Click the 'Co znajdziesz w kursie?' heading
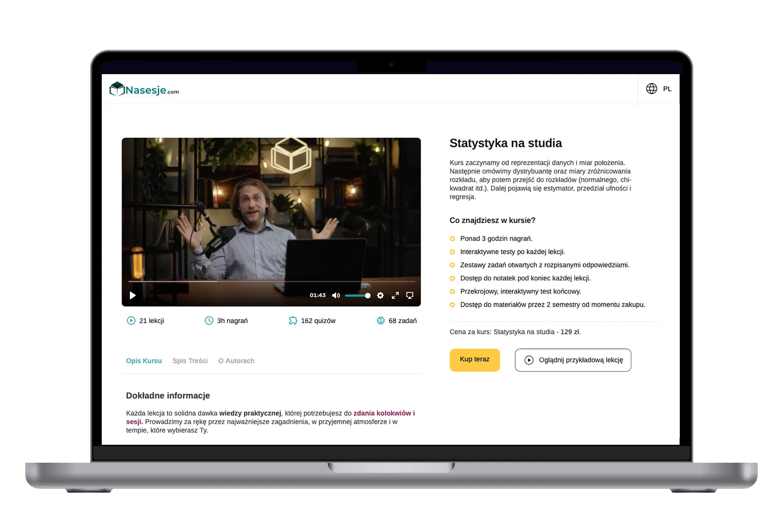783x532 pixels. (492, 220)
